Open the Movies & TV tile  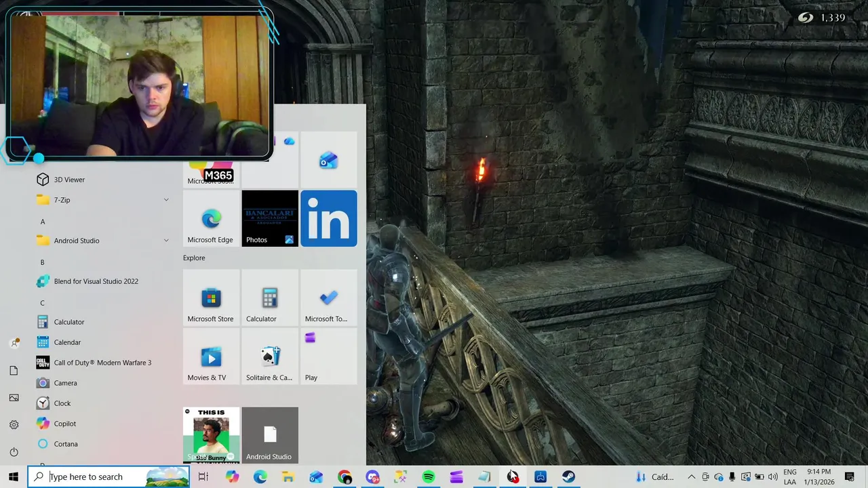click(211, 357)
